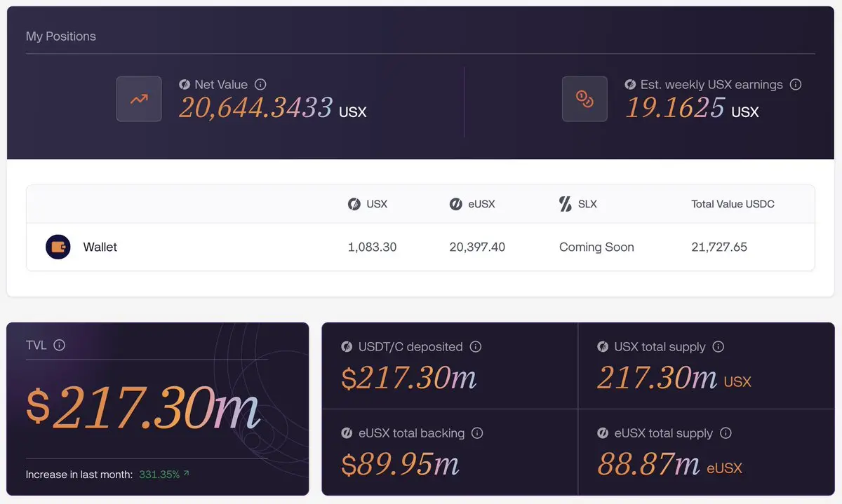Click the Total Value USDC column header
842x504 pixels.
pyautogui.click(x=733, y=204)
